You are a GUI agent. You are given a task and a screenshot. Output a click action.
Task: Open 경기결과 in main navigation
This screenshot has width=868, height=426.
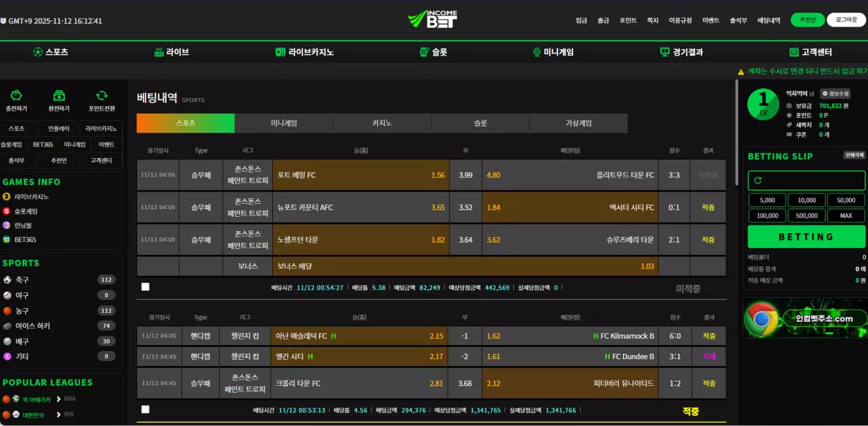(681, 52)
